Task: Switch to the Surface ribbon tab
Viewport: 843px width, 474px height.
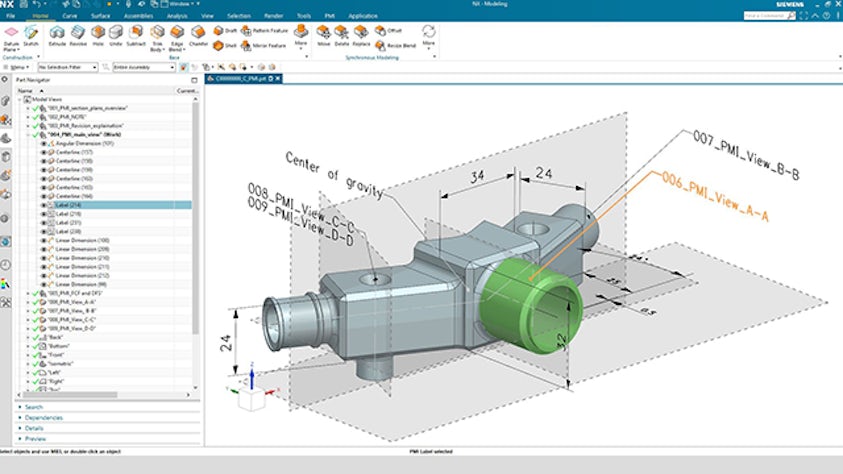Action: (100, 16)
